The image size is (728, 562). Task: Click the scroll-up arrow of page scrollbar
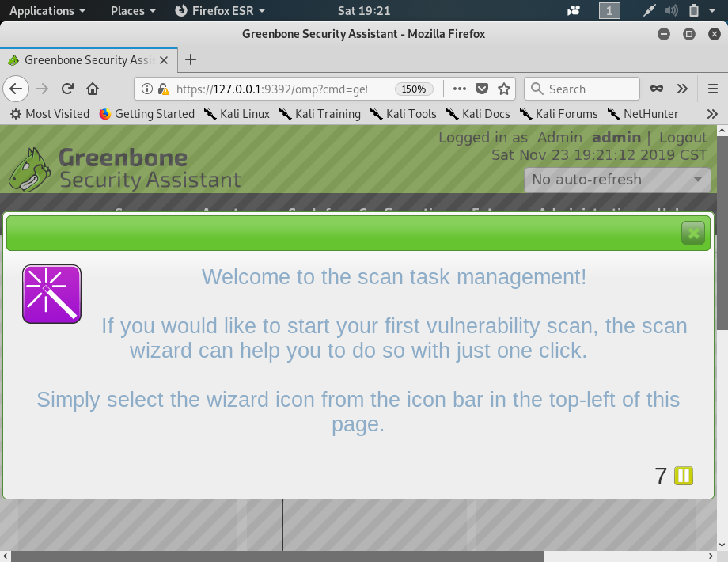722,131
